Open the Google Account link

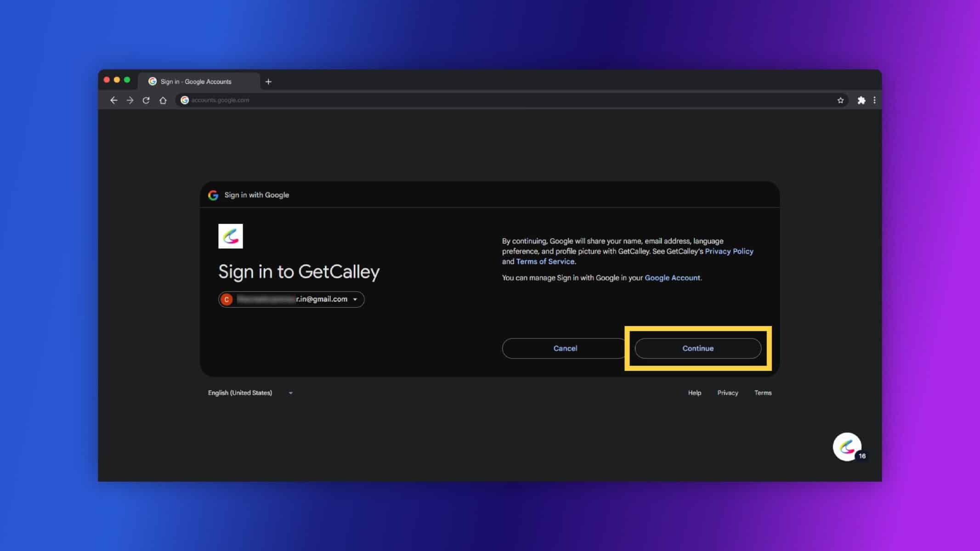(672, 278)
